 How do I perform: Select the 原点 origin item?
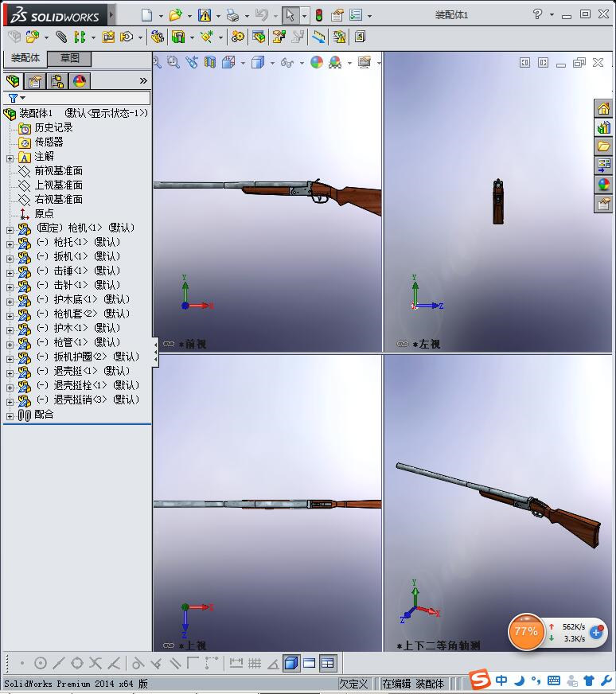(45, 213)
